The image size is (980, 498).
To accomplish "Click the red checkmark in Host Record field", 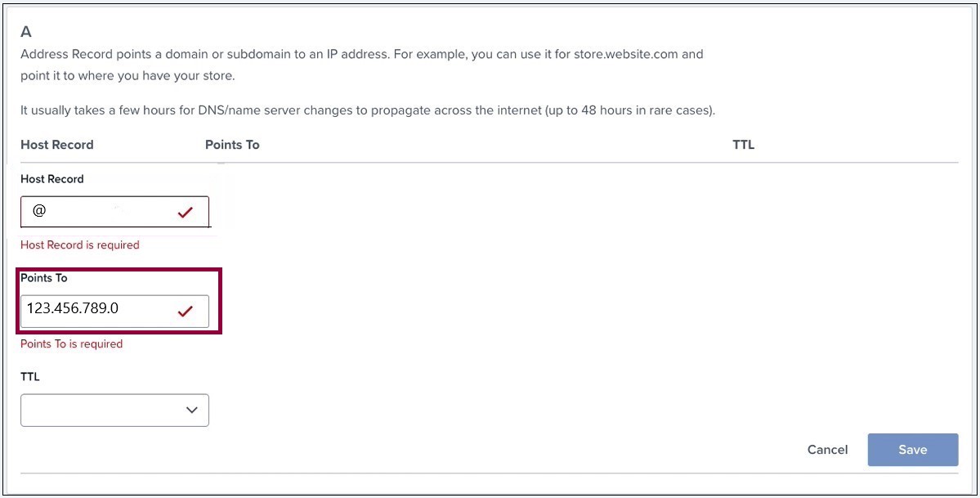I will 185,213.
